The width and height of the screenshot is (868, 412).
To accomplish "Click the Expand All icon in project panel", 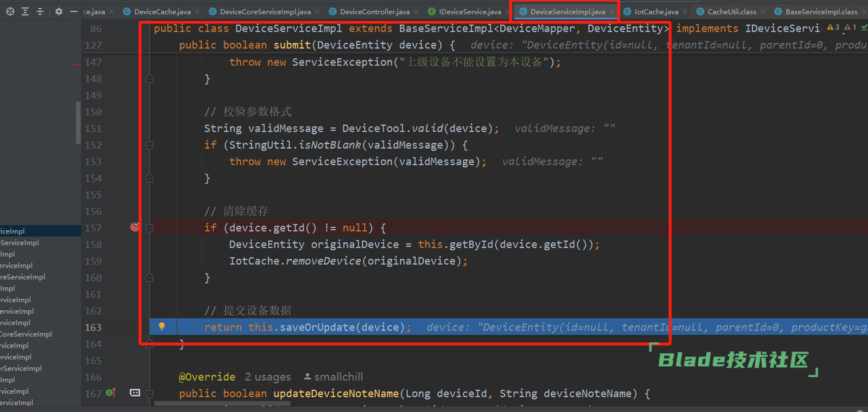I will click(25, 11).
